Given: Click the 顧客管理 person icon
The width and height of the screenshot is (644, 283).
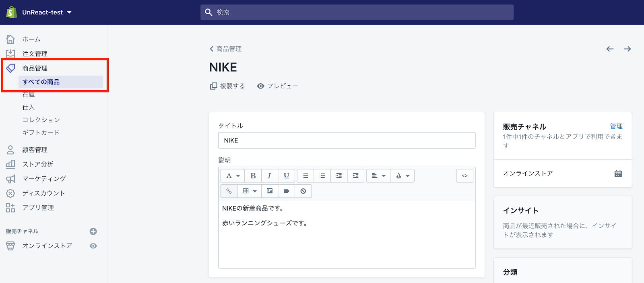Looking at the screenshot, I should tap(10, 150).
